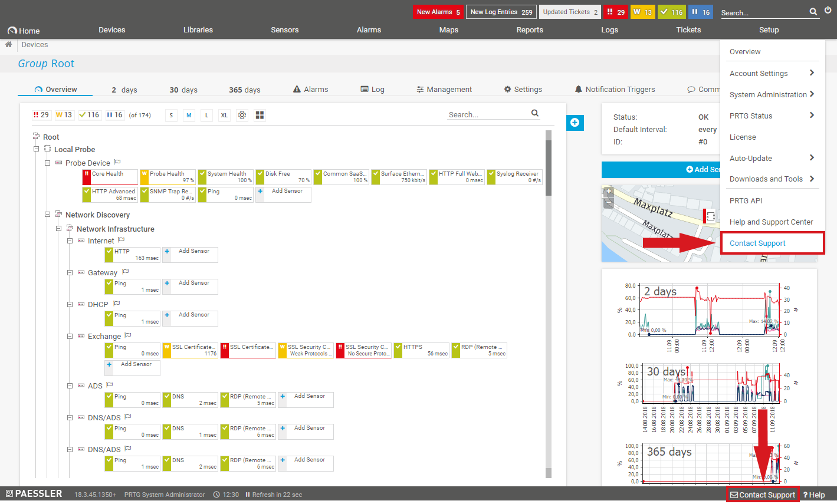Click Contact Support in Setup menu
This screenshot has height=504, width=837.
(x=757, y=243)
